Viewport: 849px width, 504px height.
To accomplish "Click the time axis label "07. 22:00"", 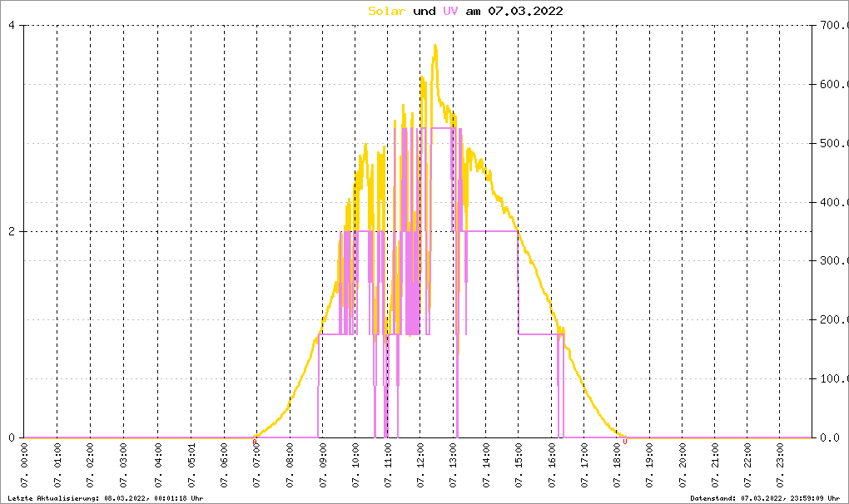I will [747, 465].
